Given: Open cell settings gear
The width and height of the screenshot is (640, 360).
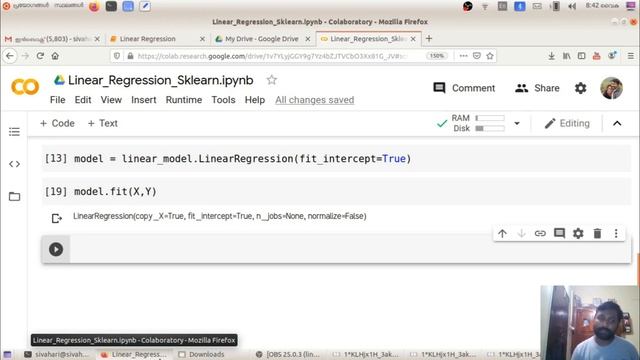Looking at the screenshot, I should pos(578,233).
